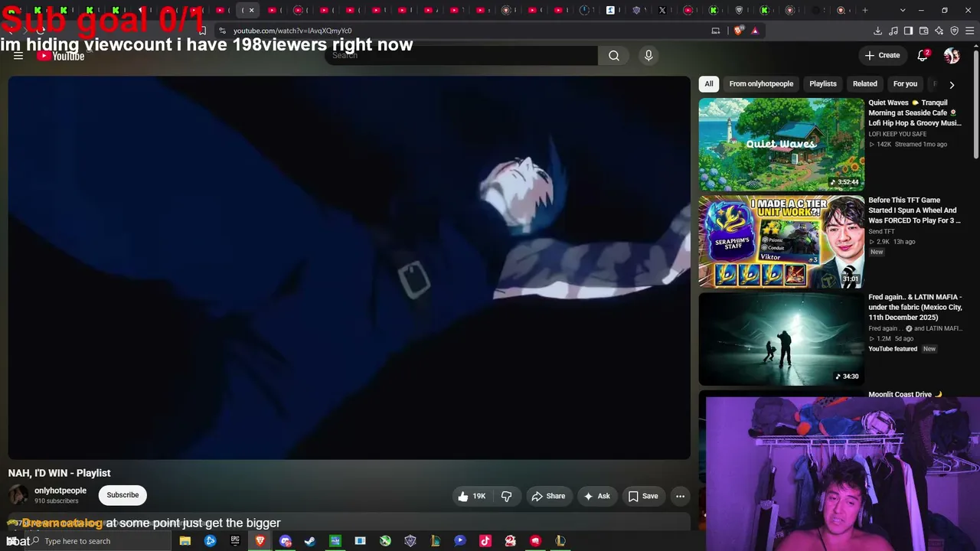Open the YouTube guide hamburger menu
This screenshot has width=980, height=551.
pos(18,56)
